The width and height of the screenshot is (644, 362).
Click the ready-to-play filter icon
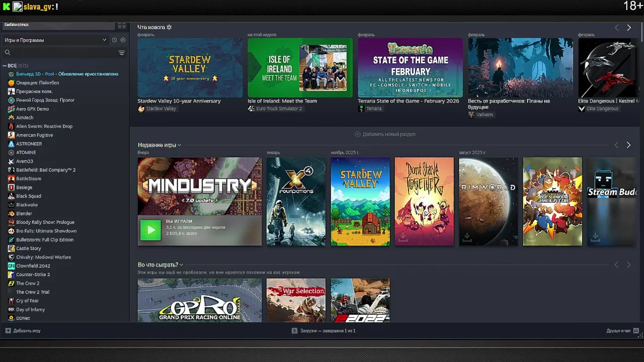pos(123,40)
